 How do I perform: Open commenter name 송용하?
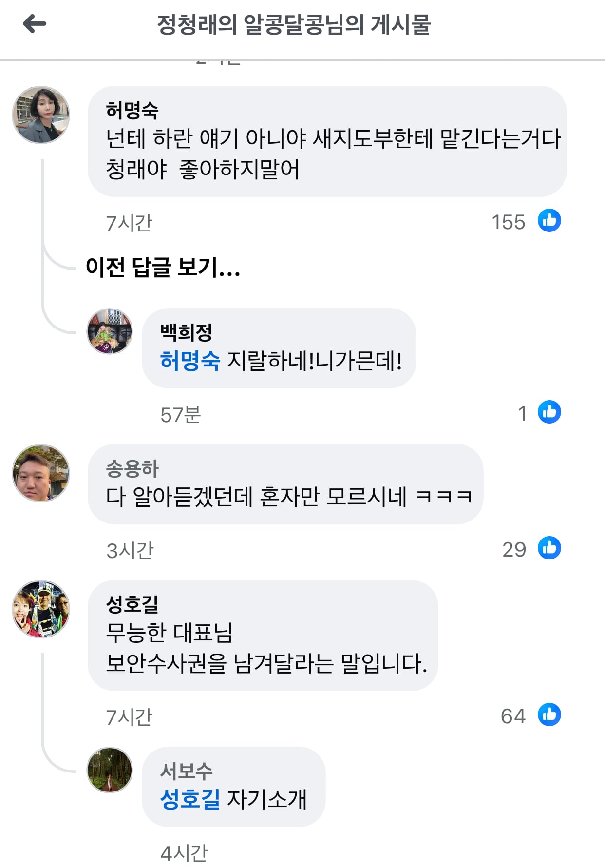pos(132,468)
